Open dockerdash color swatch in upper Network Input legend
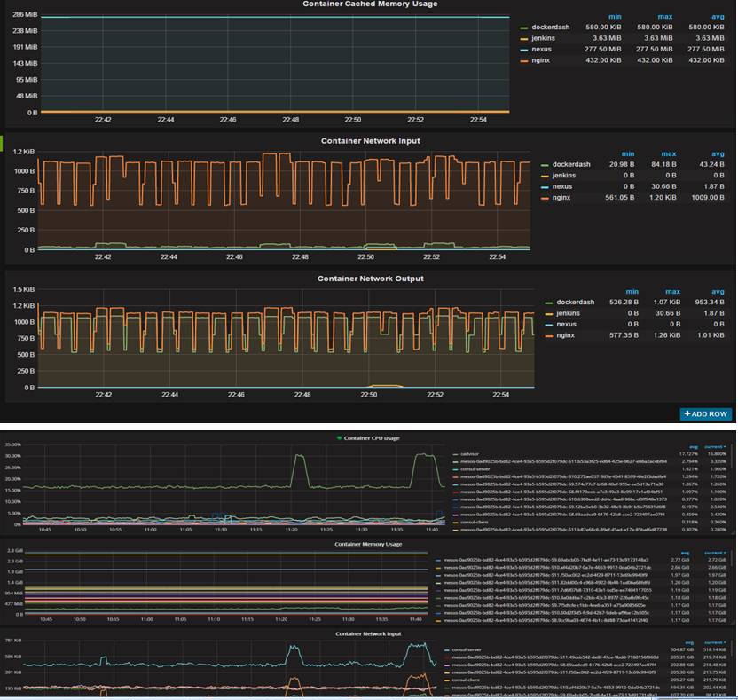The image size is (738, 700). [545, 165]
